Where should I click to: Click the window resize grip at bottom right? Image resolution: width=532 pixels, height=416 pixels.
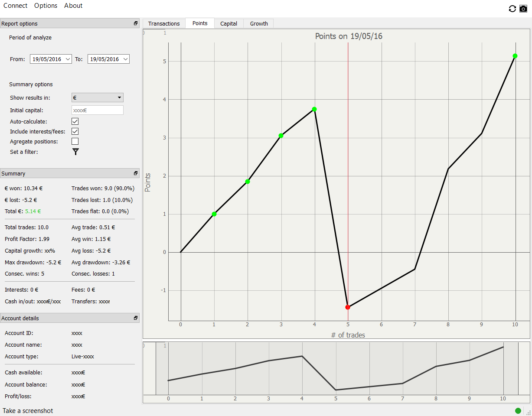(x=528, y=412)
